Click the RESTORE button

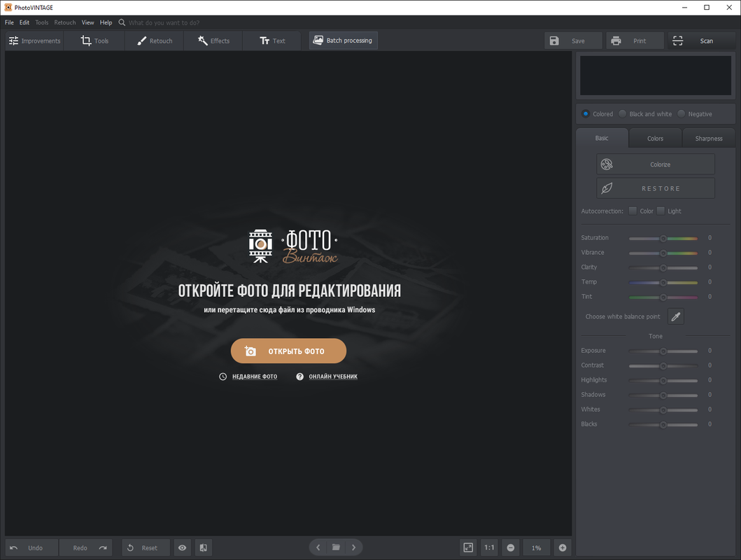coord(655,188)
